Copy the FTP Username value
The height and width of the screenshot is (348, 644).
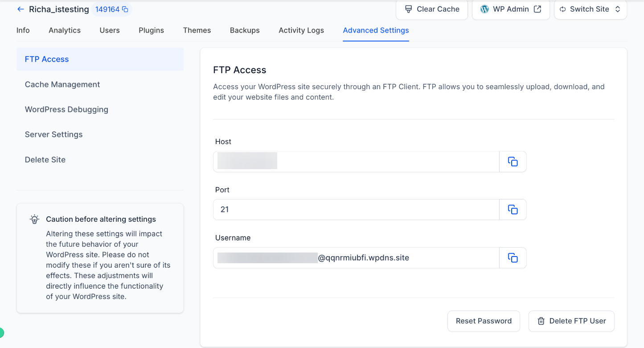[513, 258]
